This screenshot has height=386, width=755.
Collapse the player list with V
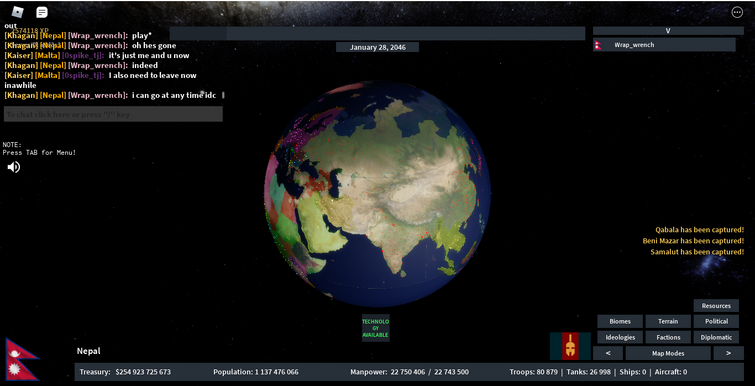pos(668,31)
